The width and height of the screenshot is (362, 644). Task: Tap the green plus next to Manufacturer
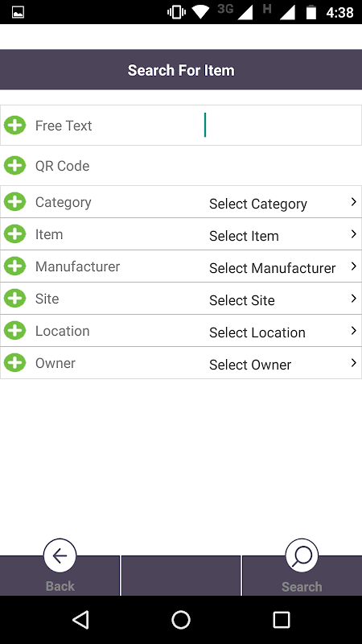[14, 266]
